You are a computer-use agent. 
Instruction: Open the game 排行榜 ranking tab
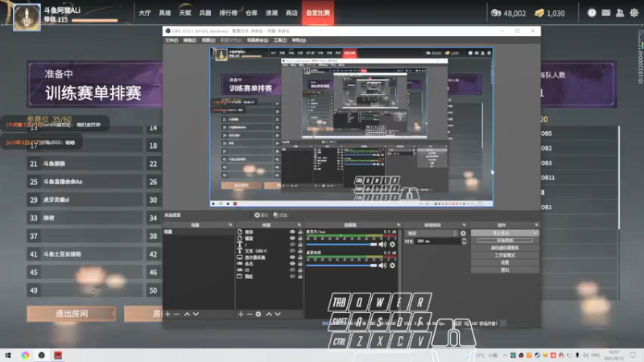228,13
